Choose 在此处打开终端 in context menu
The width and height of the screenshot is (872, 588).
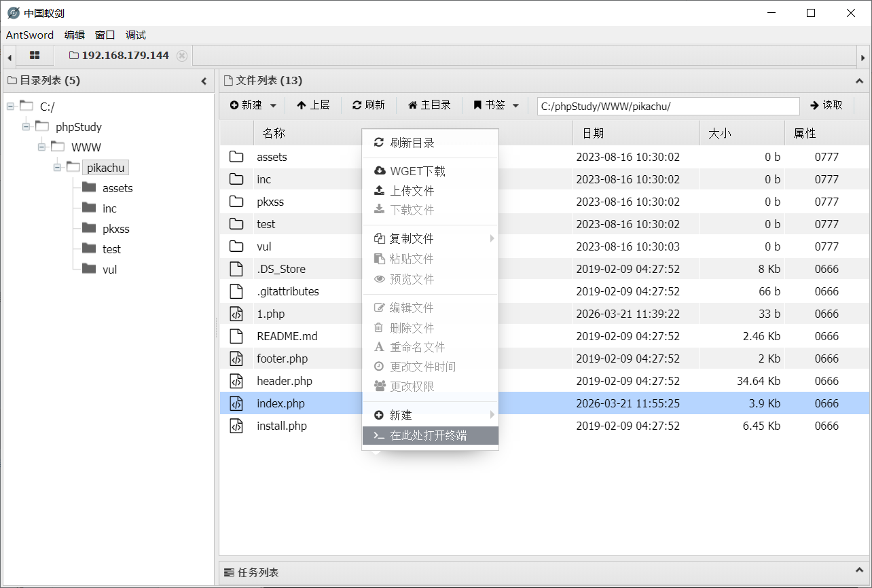point(431,435)
